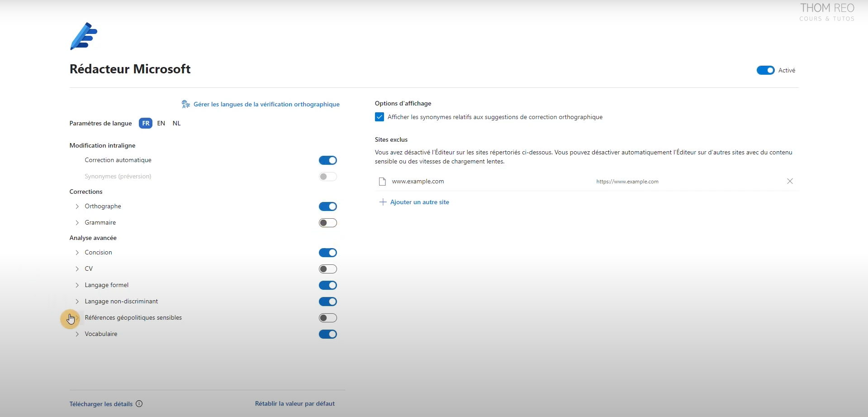Click the Vocabulaire label text
868x417 pixels.
coord(101,334)
